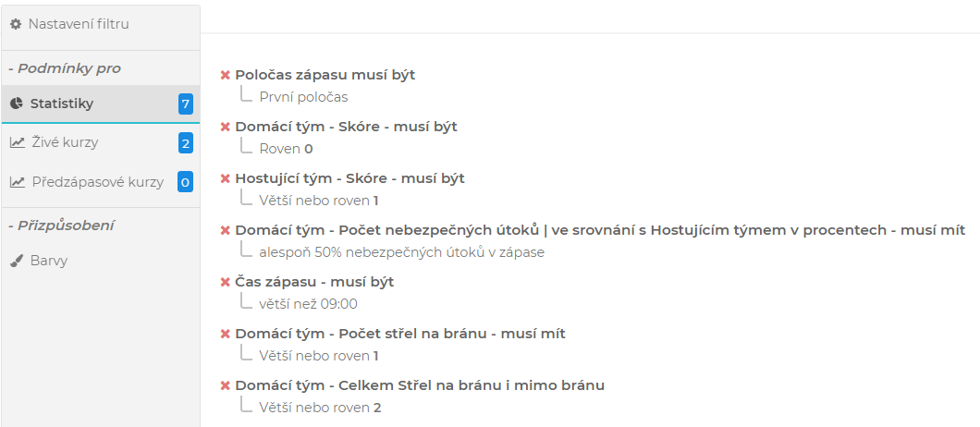The width and height of the screenshot is (980, 427).
Task: Edit the 'Roven 0' score value
Action: coord(286,148)
